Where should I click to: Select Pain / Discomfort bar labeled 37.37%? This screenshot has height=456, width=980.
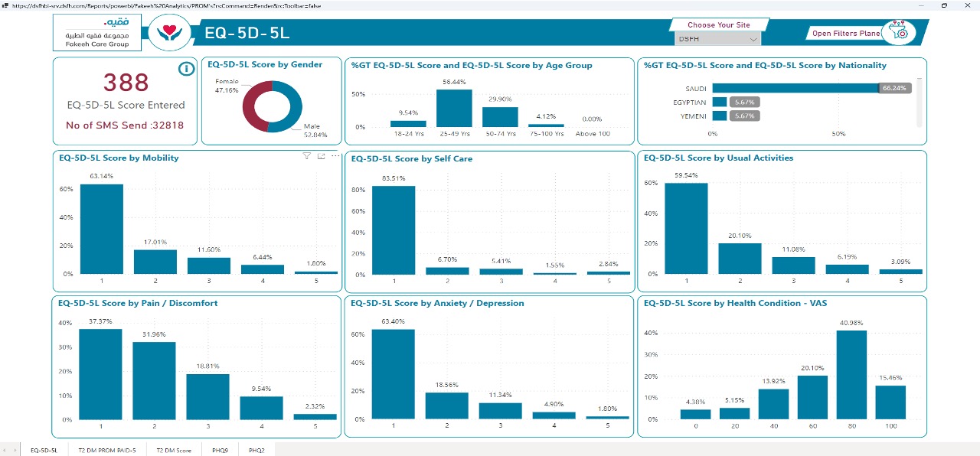[x=101, y=374]
